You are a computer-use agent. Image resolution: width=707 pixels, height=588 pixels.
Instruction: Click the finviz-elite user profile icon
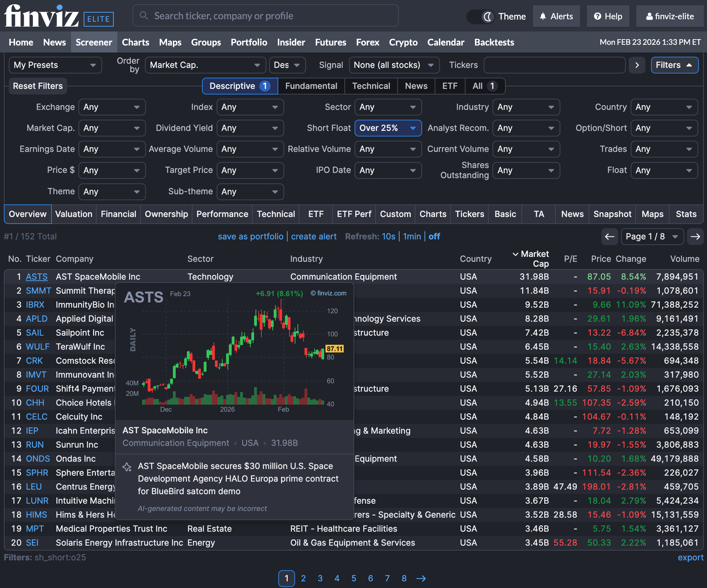[649, 16]
